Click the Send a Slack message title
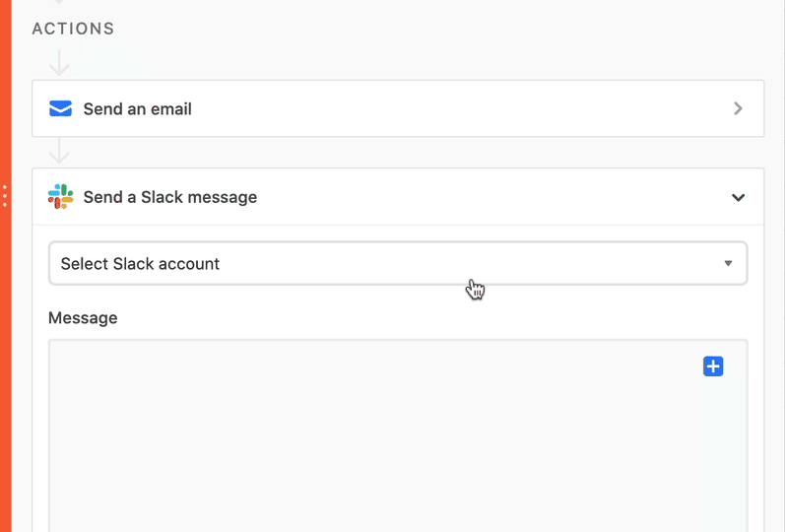Image resolution: width=785 pixels, height=532 pixels. pyautogui.click(x=170, y=197)
